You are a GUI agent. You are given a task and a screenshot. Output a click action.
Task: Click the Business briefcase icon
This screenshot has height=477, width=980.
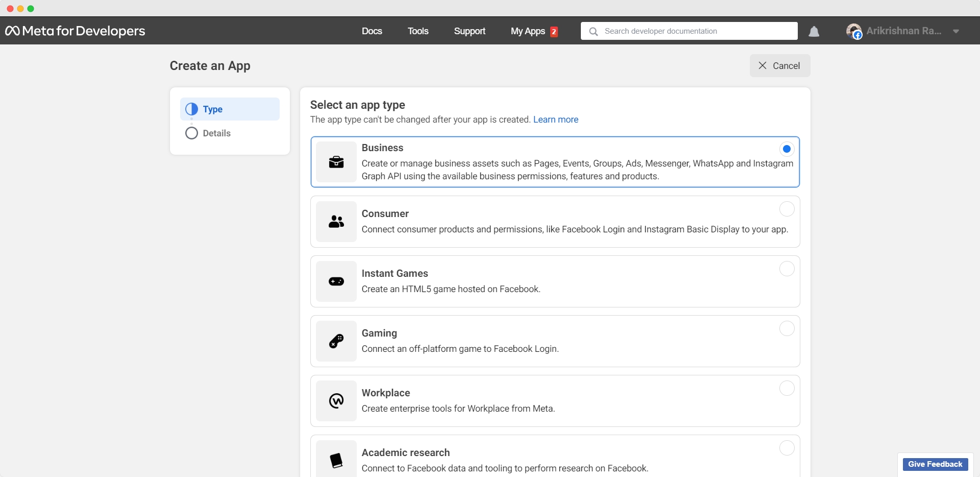336,162
